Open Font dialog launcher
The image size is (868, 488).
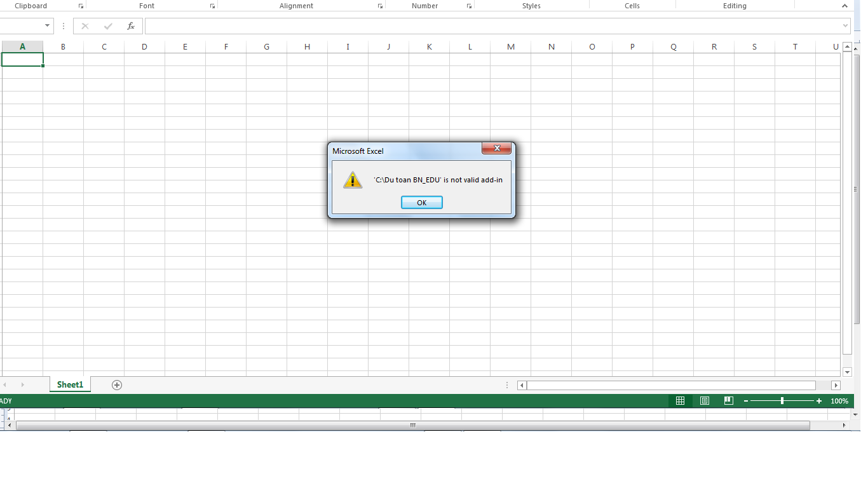point(212,6)
